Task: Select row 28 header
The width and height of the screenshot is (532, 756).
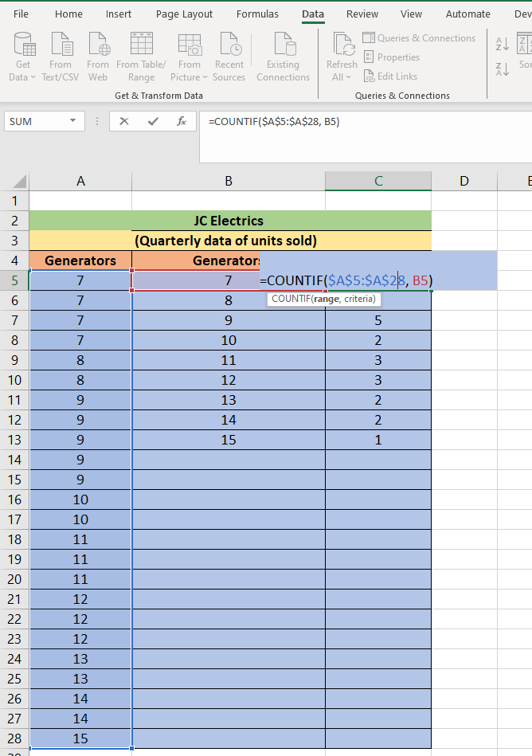Action: click(x=14, y=738)
